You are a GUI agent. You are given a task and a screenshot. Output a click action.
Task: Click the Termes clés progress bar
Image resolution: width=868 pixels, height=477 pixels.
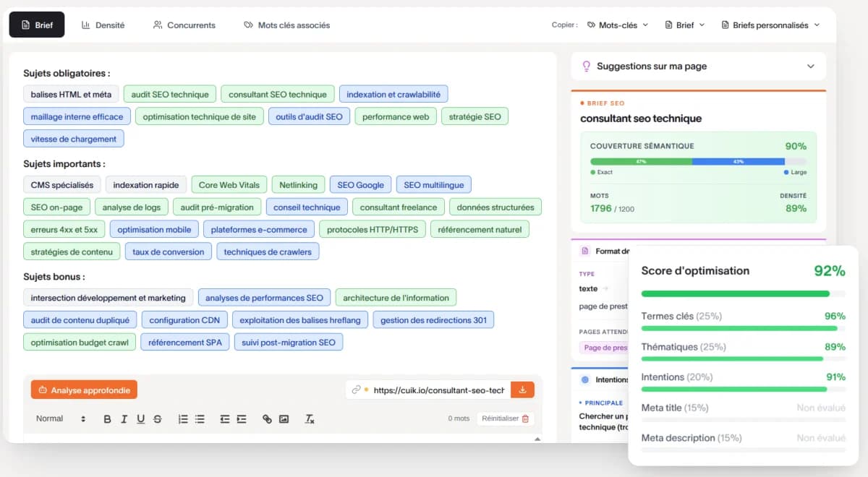click(x=744, y=328)
